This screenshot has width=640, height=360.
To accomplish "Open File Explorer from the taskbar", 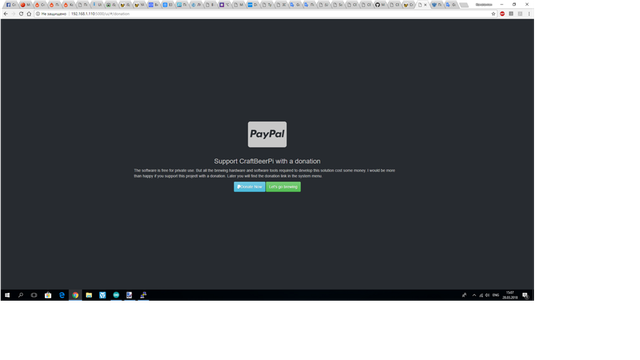I will 89,295.
